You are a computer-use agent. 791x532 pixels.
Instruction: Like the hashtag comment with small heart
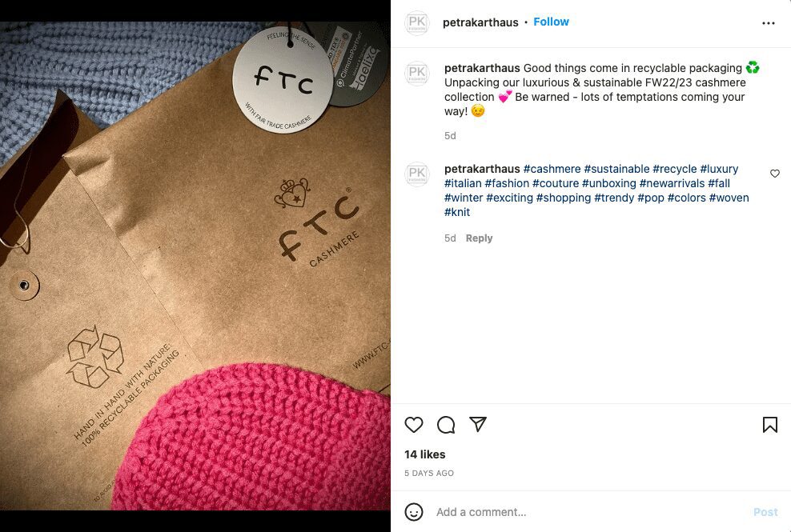pos(775,174)
